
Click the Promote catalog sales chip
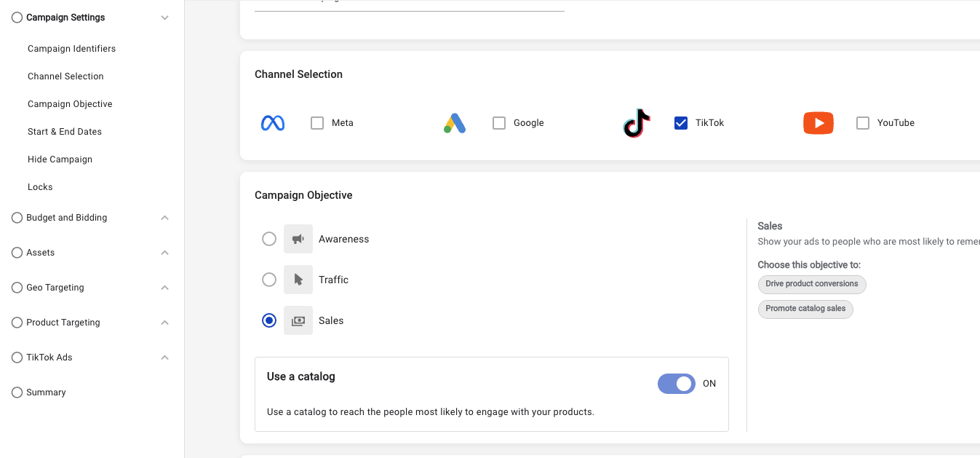click(805, 309)
